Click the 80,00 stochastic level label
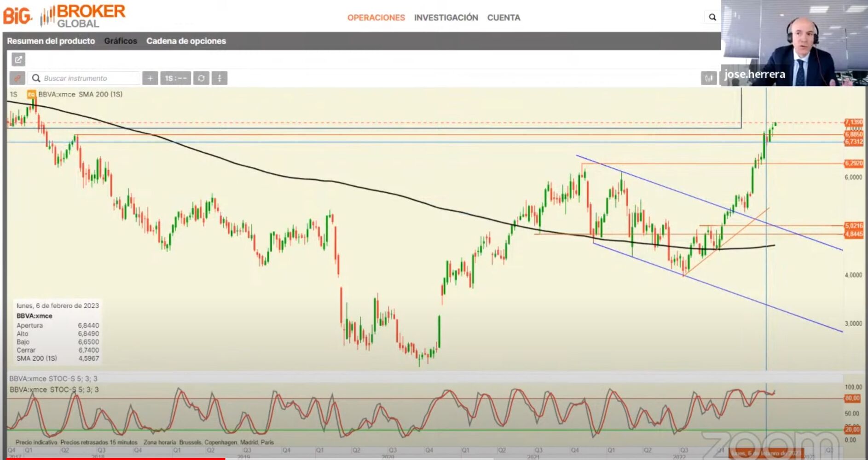The width and height of the screenshot is (868, 460). coord(852,398)
